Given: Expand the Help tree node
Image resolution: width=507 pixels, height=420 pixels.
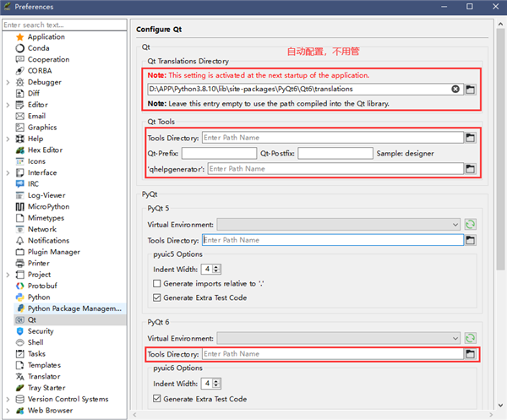Looking at the screenshot, I should pos(8,139).
